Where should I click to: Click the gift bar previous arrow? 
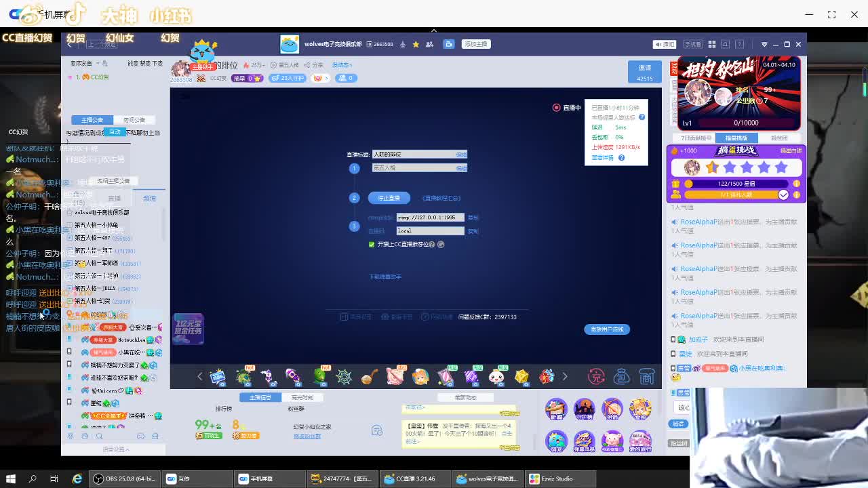click(199, 376)
